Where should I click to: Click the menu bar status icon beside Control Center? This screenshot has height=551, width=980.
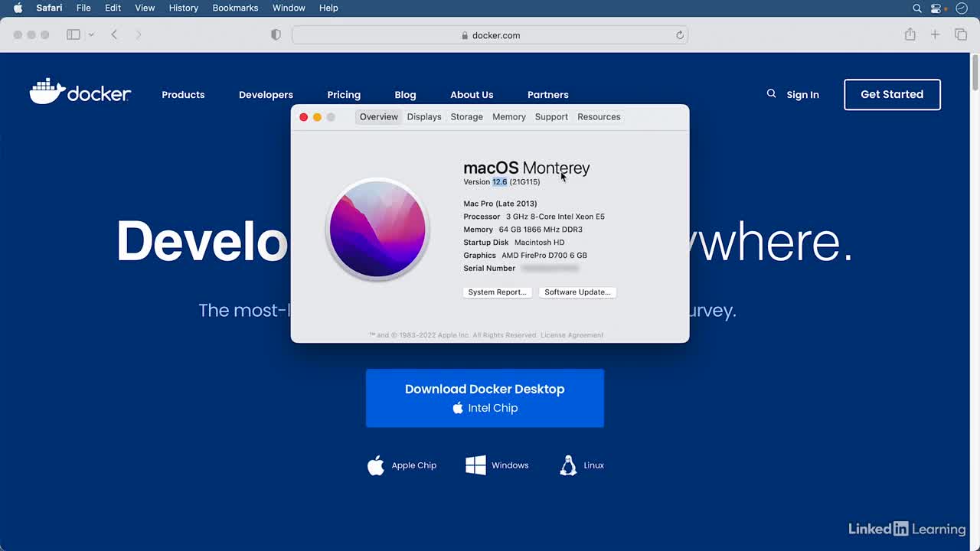(962, 8)
